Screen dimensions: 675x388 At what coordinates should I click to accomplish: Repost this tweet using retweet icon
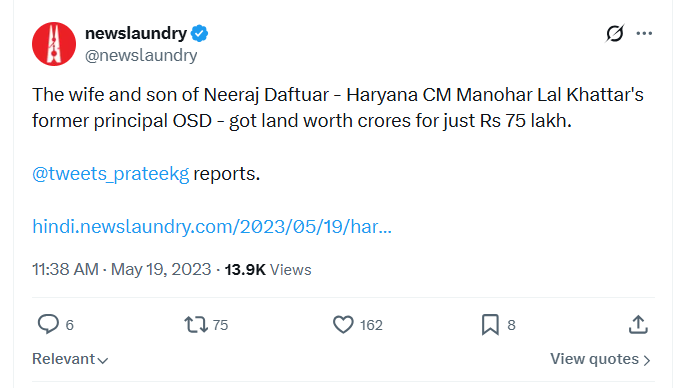[x=196, y=325]
